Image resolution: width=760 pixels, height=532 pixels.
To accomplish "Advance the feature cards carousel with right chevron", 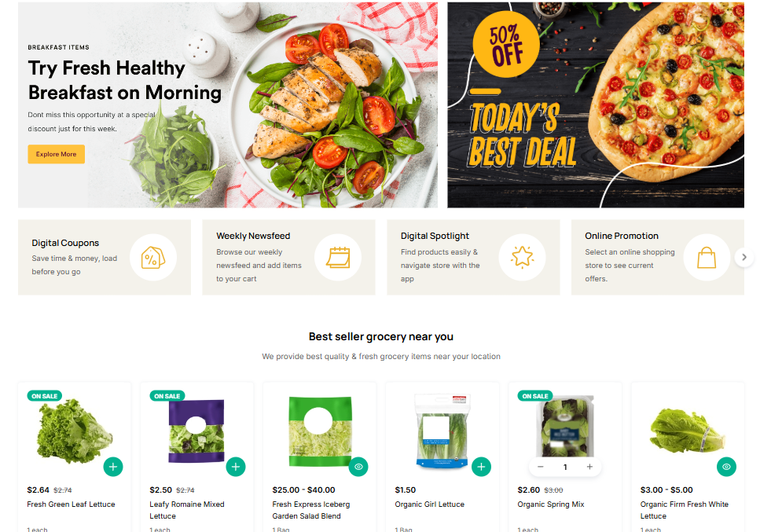I will [x=744, y=257].
